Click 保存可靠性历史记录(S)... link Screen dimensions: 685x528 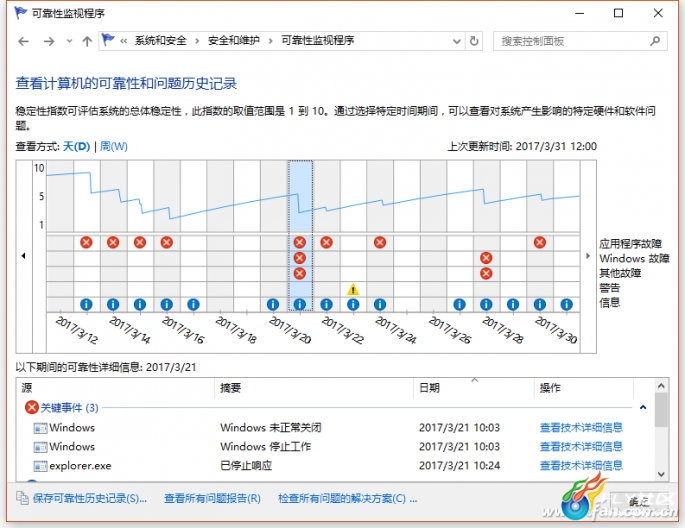point(90,498)
